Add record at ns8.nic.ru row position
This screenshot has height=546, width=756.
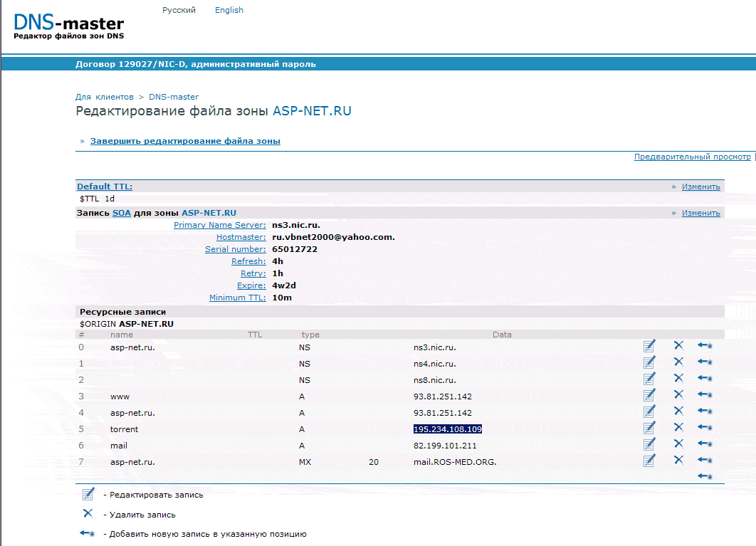(705, 378)
